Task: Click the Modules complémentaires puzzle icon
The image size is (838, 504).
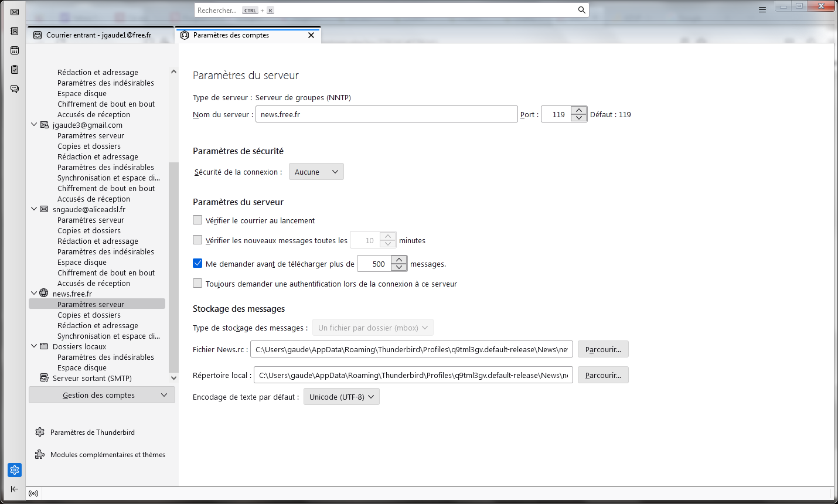Action: (40, 454)
